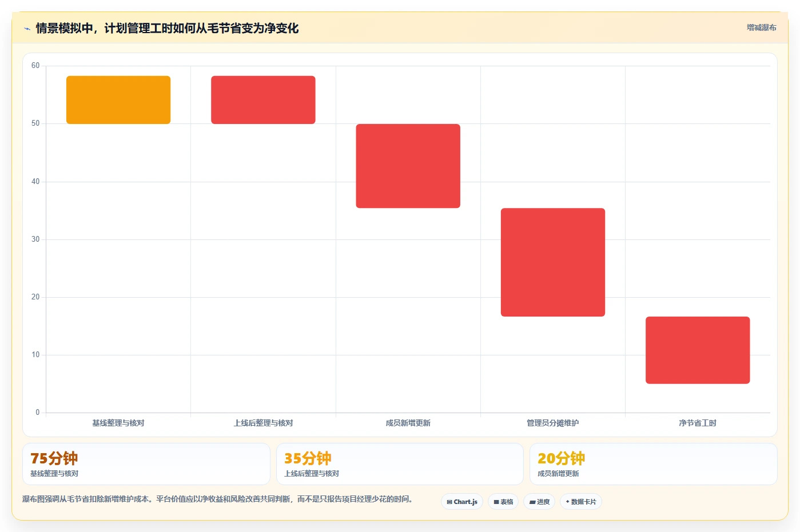Click the red 管理员分摊维护 bar
800x532 pixels.
click(553, 262)
